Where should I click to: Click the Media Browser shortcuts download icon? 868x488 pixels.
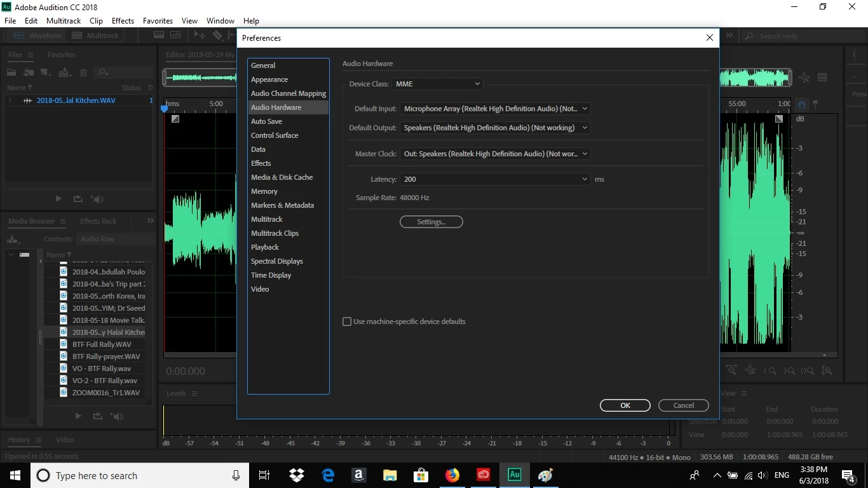[x=13, y=240]
